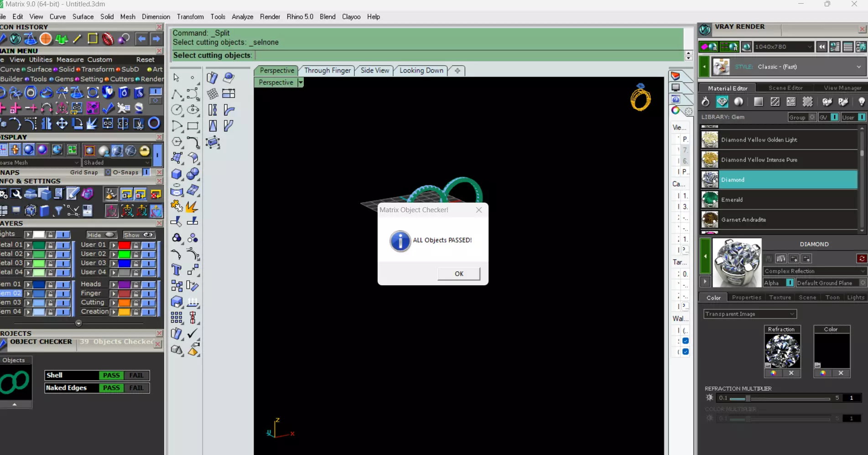Click the blue checkmark icon in main menu
868x455 pixels.
coord(108,108)
